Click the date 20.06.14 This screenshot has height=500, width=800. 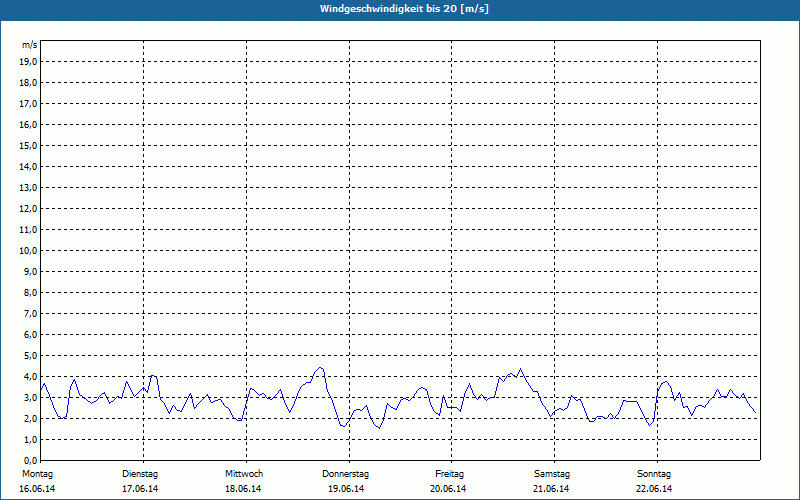coord(449,488)
